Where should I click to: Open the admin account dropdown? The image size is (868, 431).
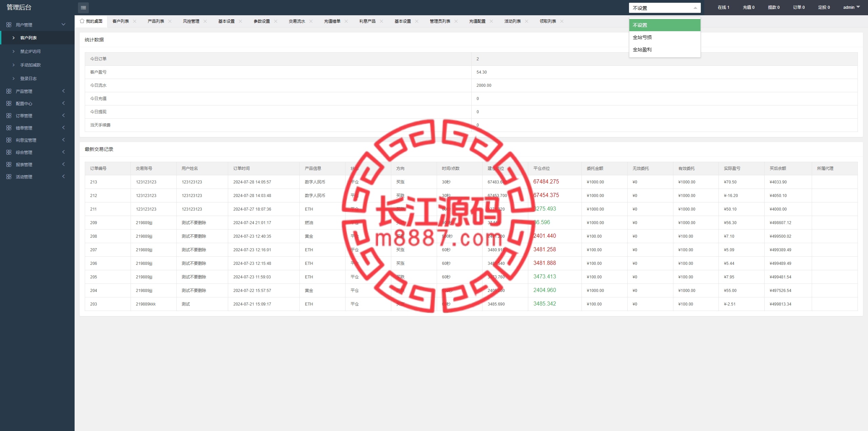[851, 7]
